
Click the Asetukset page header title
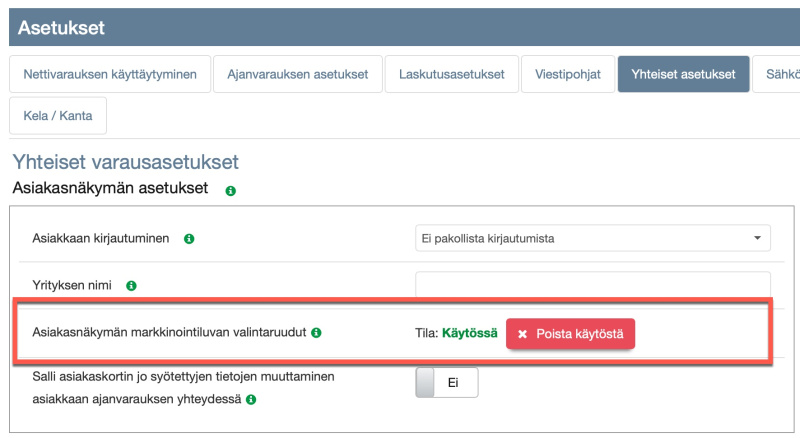click(x=61, y=28)
